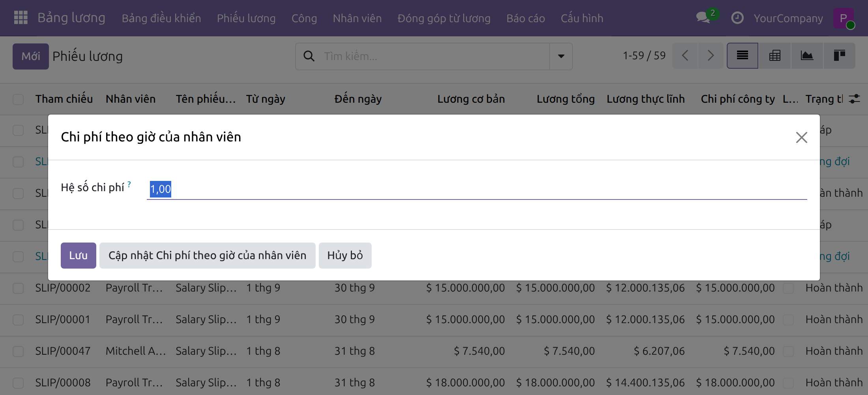This screenshot has height=395, width=868.
Task: Open the user avatar menu
Action: pos(844,18)
